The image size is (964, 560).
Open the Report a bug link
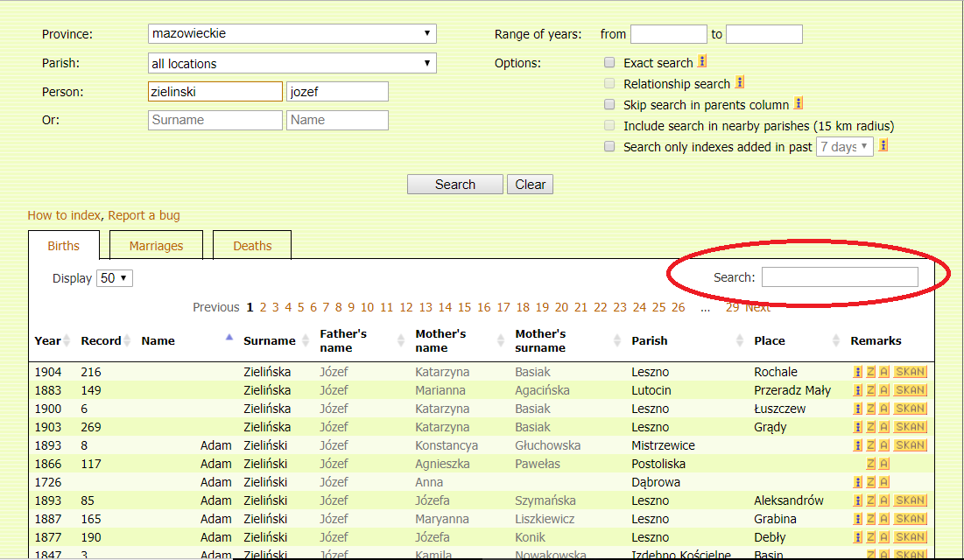click(144, 215)
